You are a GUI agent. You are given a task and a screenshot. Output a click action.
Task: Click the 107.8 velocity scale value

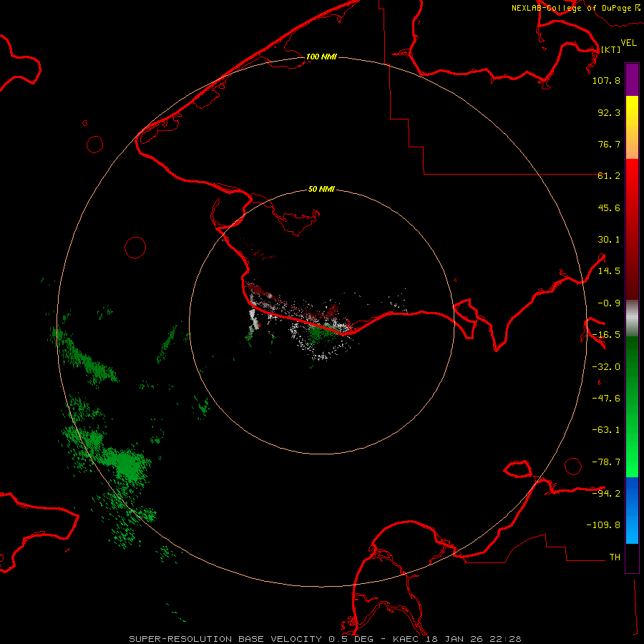point(606,80)
